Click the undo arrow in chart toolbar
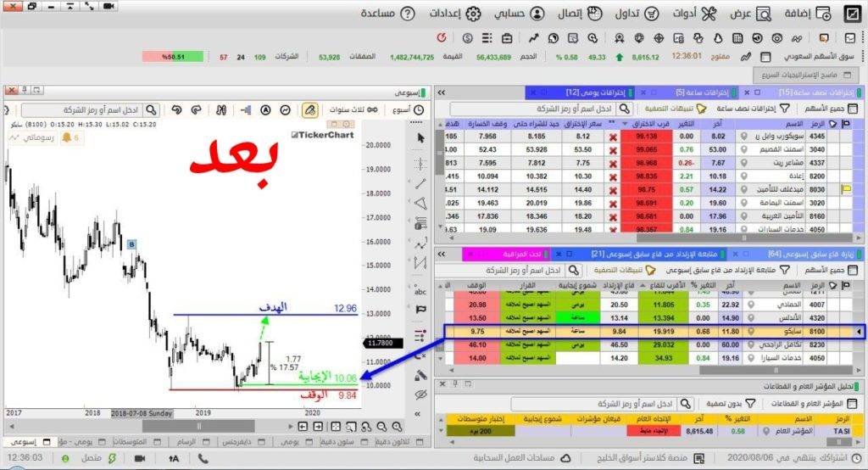The width and height of the screenshot is (868, 470). [176, 109]
